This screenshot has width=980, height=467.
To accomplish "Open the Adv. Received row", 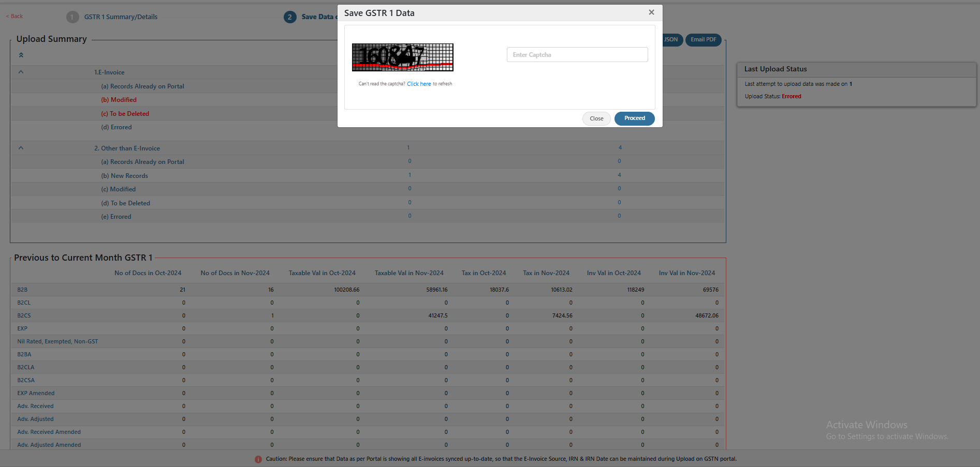I will (35, 406).
